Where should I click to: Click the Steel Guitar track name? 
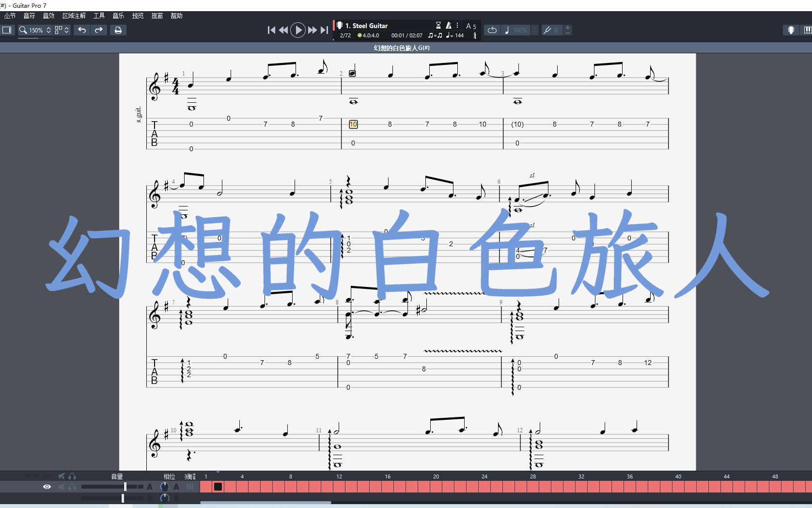click(x=367, y=26)
